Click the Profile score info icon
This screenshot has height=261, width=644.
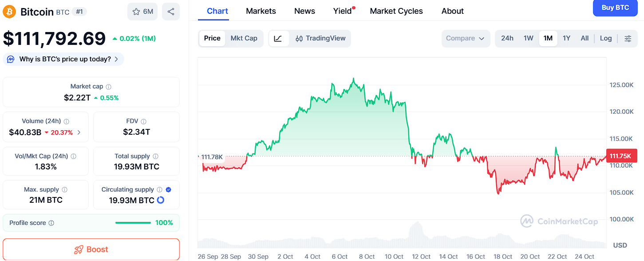click(x=51, y=223)
